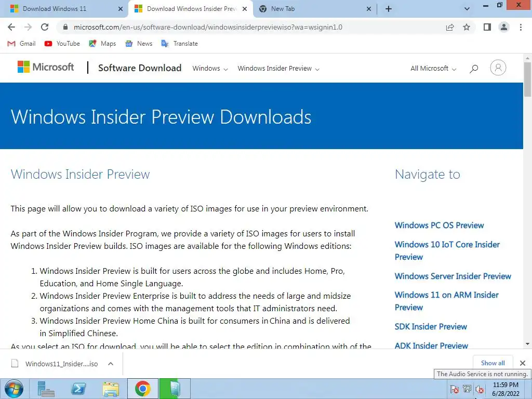Open the YouTube bookmark

pos(62,44)
